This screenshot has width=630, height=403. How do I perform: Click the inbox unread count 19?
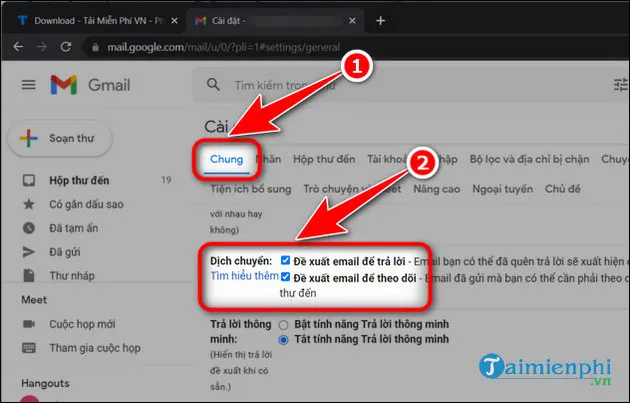point(166,180)
